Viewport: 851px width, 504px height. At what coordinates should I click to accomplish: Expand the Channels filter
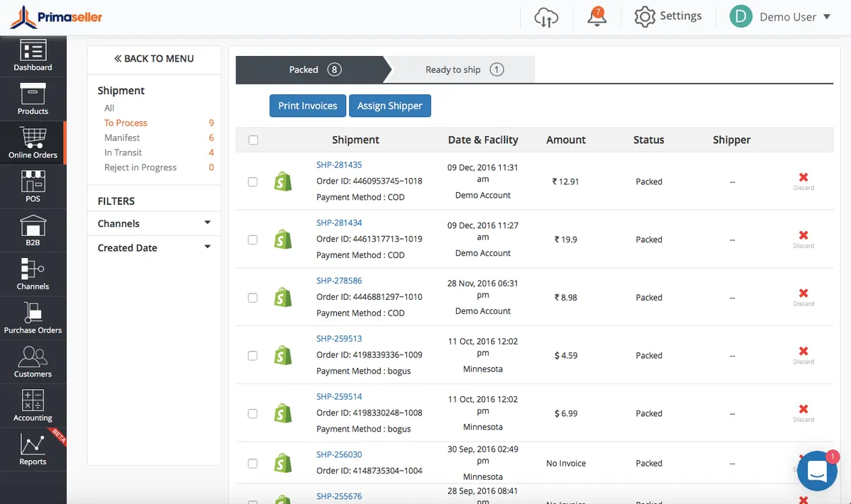(x=155, y=223)
